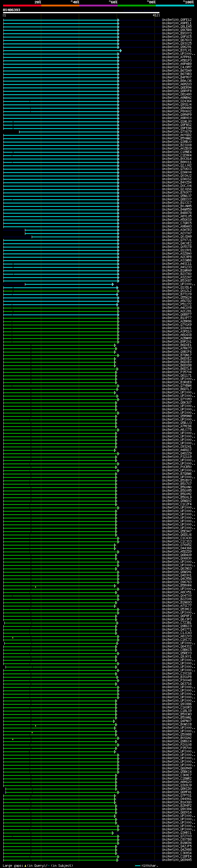
Task: Click the white query sequence bar
Action: (81, 13)
